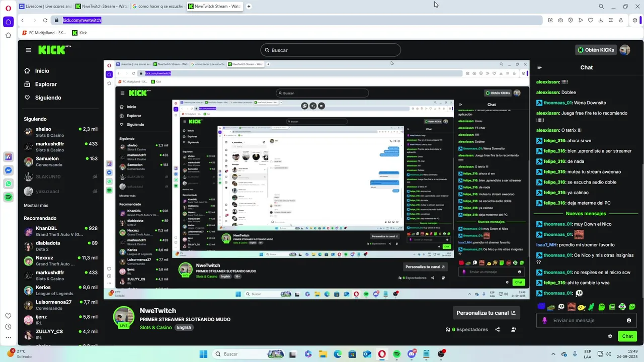The image size is (644, 362).
Task: Switch to 'como hacer q se escuche' tab
Action: pos(157,7)
